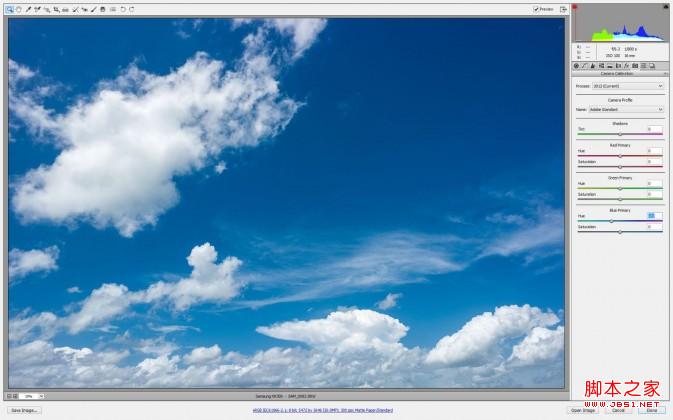Click the zoom out minus button
Viewport: 673px width, 420px height.
pyautogui.click(x=9, y=396)
